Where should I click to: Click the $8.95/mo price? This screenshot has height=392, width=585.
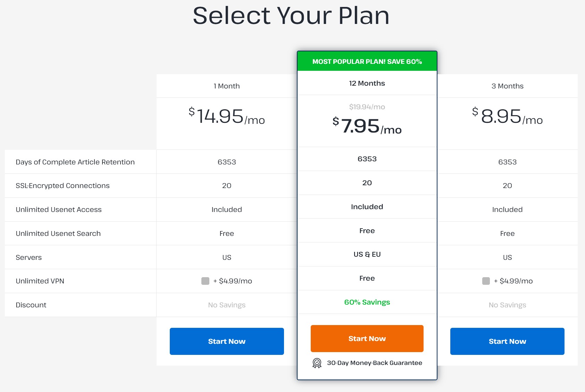point(507,117)
